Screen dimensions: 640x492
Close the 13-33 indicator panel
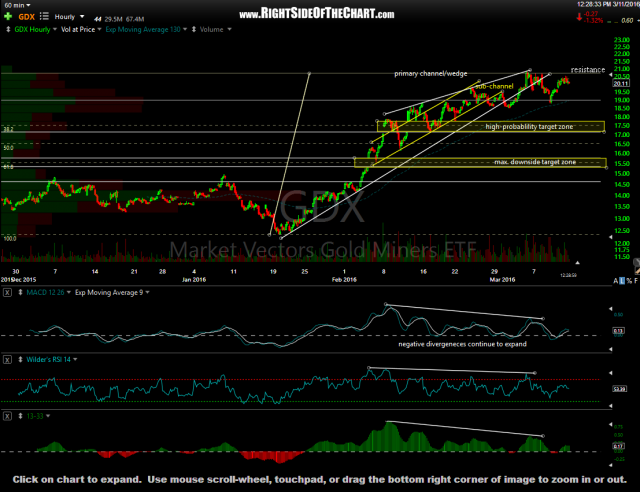coord(7,416)
